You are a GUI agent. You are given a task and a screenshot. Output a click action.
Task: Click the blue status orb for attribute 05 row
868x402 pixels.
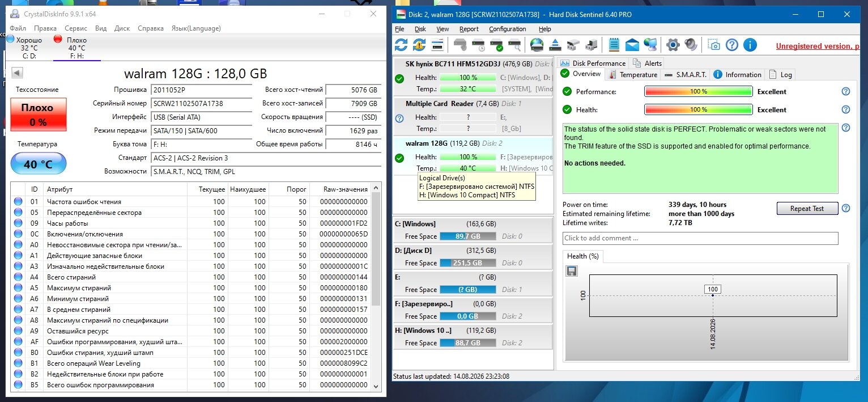click(x=18, y=213)
